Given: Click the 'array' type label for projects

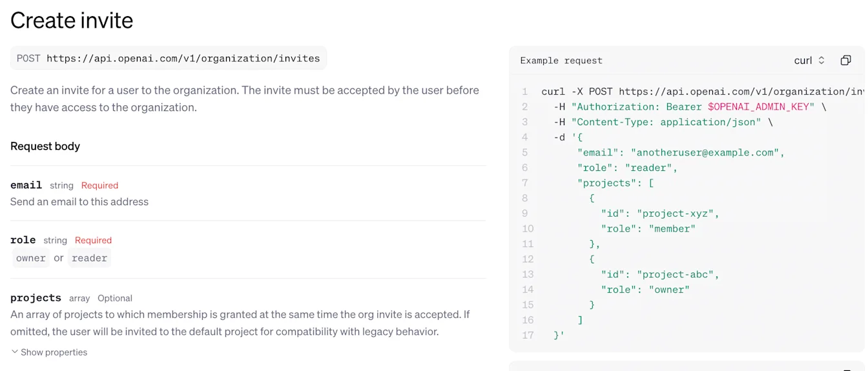Looking at the screenshot, I should point(79,298).
